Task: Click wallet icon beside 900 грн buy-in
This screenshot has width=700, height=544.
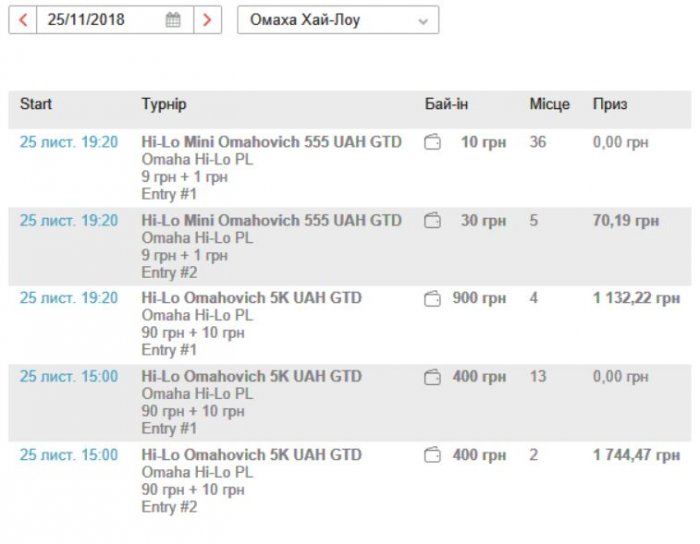Action: tap(432, 299)
